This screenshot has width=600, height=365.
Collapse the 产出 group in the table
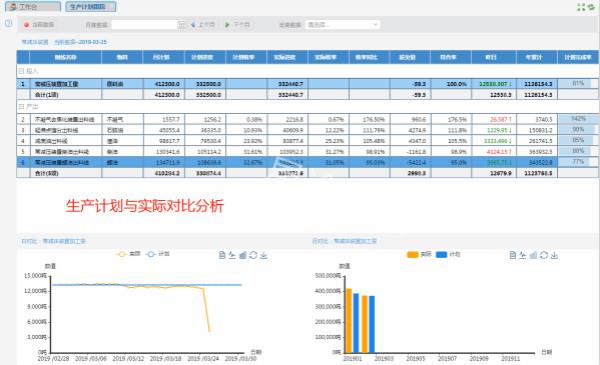point(21,106)
